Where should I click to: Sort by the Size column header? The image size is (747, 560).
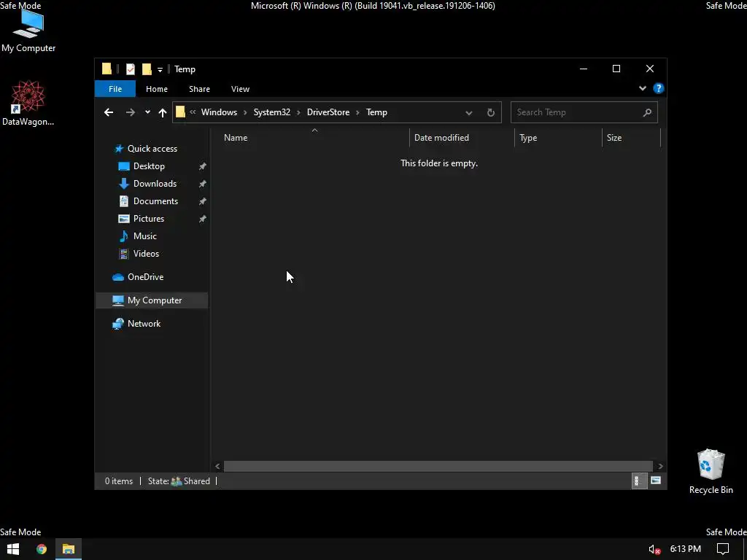631,138
